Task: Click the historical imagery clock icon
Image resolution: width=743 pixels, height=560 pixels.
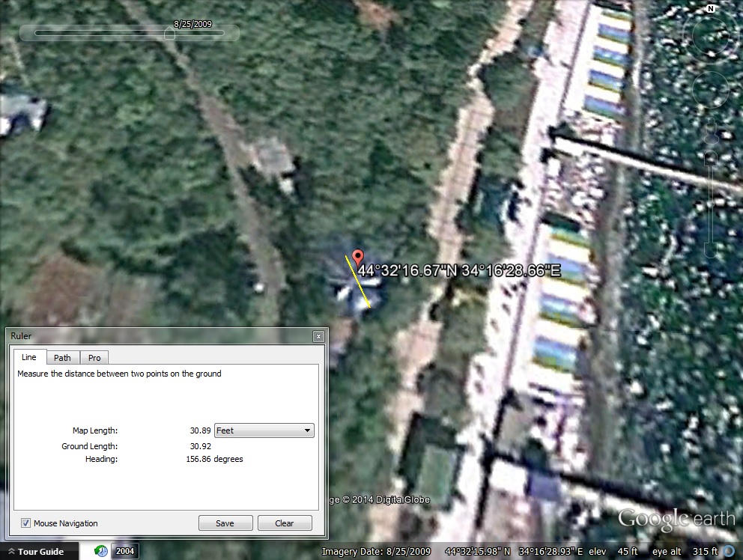Action: tap(101, 552)
